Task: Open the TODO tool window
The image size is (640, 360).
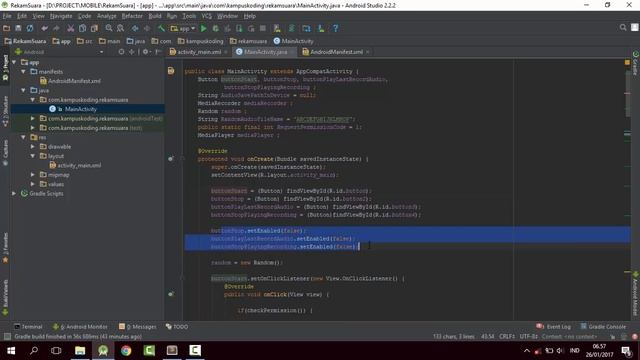Action: tap(177, 327)
